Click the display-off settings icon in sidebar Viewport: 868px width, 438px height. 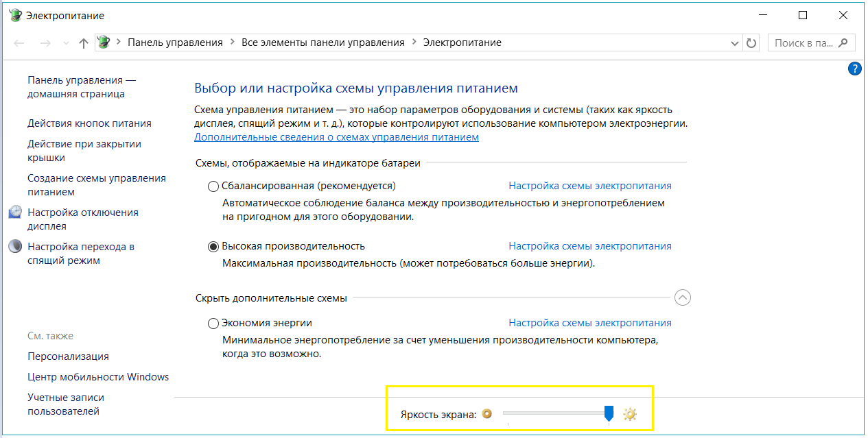pyautogui.click(x=15, y=212)
